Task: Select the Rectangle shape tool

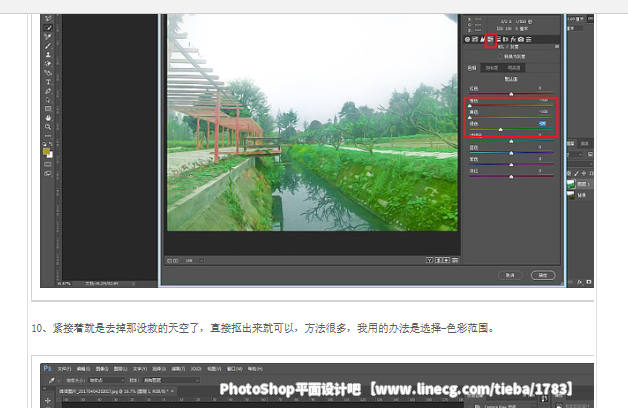Action: pos(48,109)
